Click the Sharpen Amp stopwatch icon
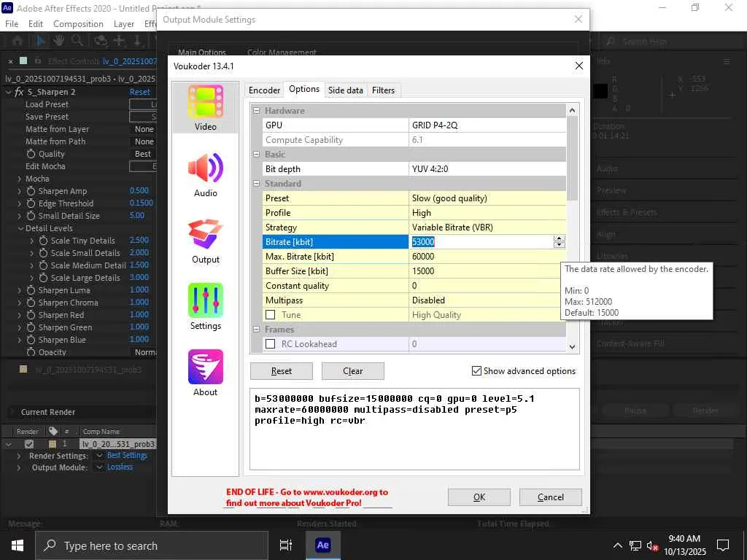Viewport: 747px width, 560px height. [x=31, y=191]
